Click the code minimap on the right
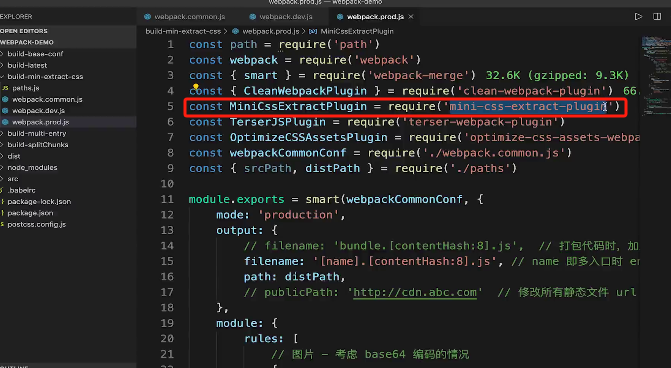 (655, 77)
